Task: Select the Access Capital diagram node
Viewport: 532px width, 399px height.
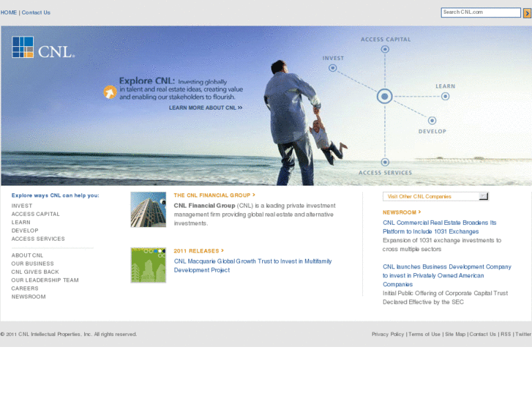Action: pyautogui.click(x=385, y=50)
